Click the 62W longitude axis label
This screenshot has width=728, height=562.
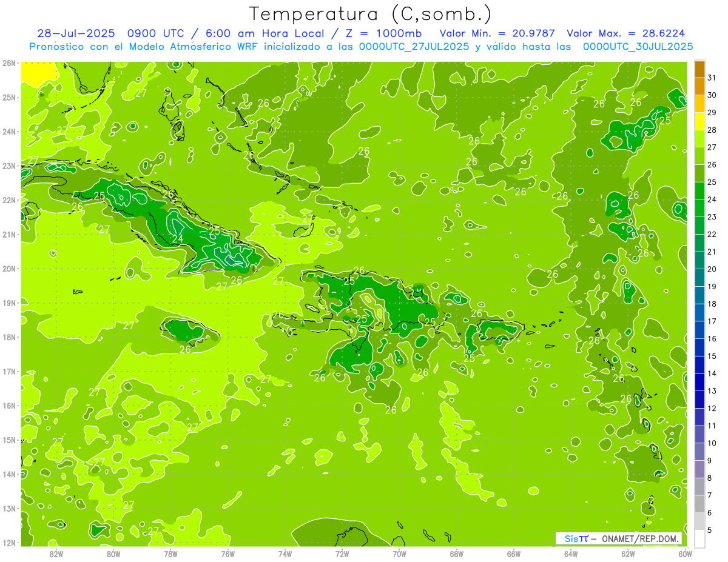click(628, 554)
